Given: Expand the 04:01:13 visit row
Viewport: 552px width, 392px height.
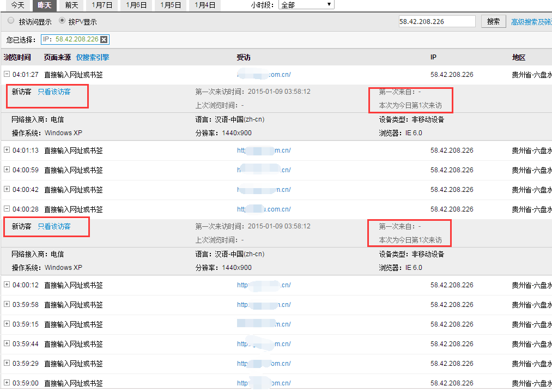Looking at the screenshot, I should [x=7, y=150].
